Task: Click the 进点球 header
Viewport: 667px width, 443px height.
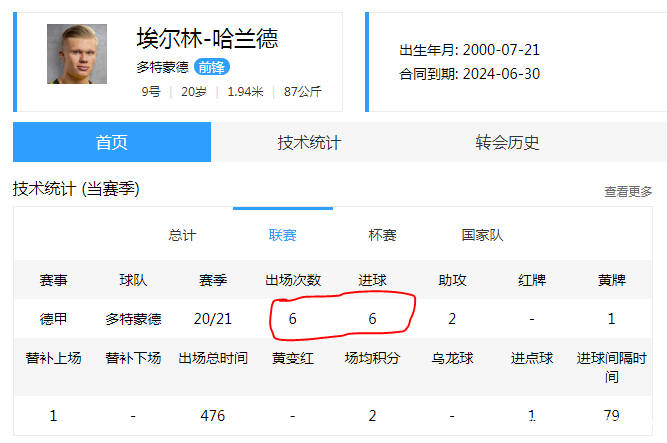Action: coord(532,358)
